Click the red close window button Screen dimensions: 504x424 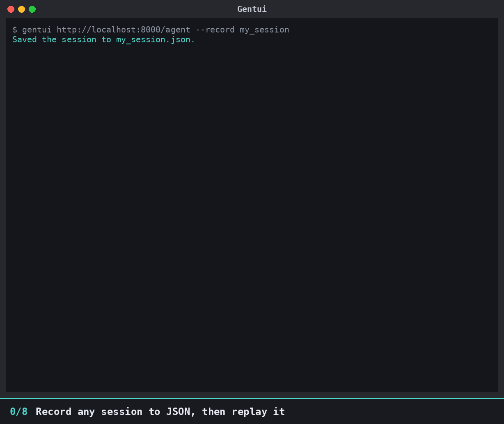[x=11, y=9]
